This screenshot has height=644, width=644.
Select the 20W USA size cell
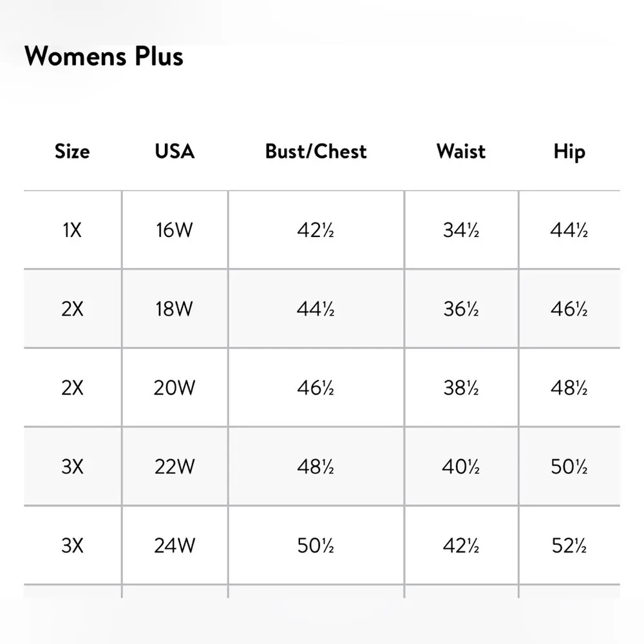pyautogui.click(x=175, y=388)
